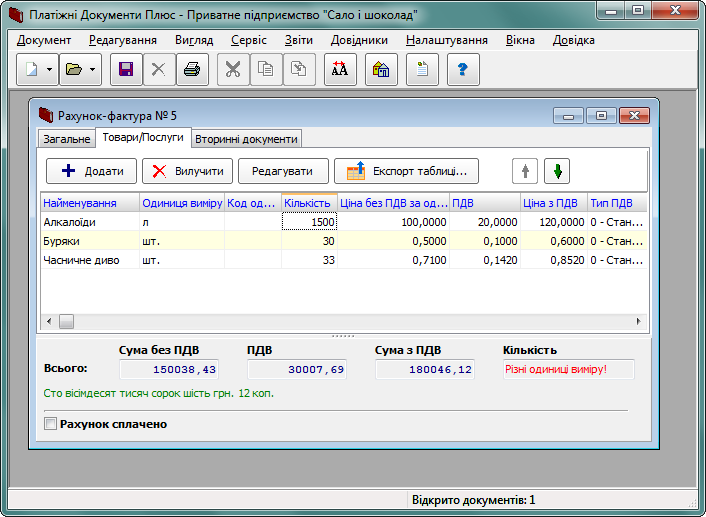Click the panel splitter dots handle
The width and height of the screenshot is (706, 517).
pyautogui.click(x=343, y=336)
